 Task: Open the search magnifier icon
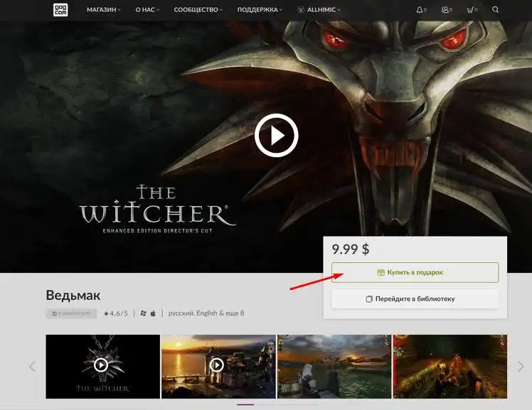(495, 10)
